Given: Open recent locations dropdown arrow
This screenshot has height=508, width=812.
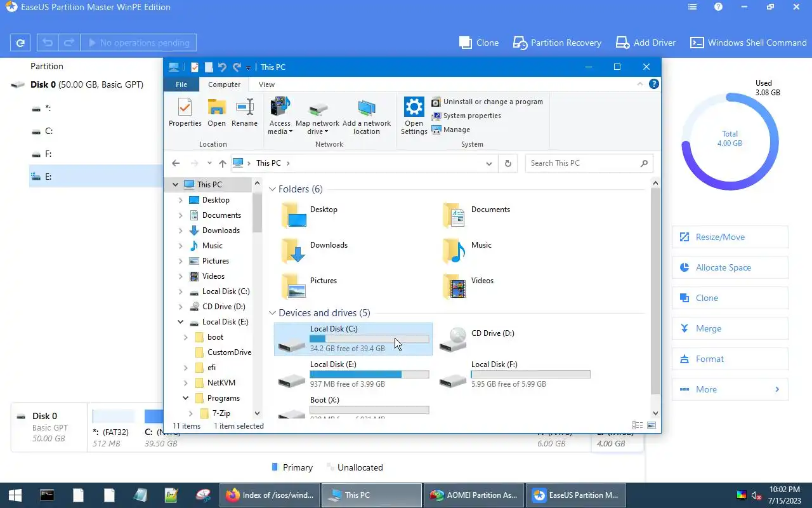Looking at the screenshot, I should click(x=209, y=163).
